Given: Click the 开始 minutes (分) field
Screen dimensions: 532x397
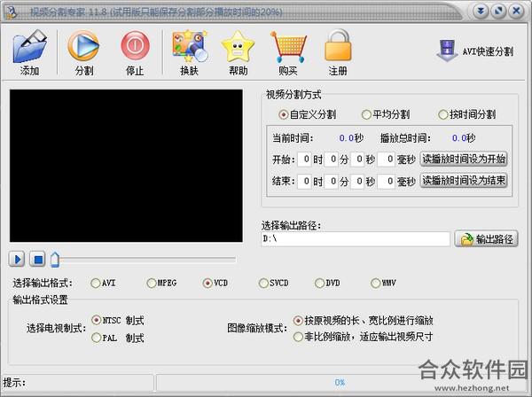Looking at the screenshot, I should point(331,159).
